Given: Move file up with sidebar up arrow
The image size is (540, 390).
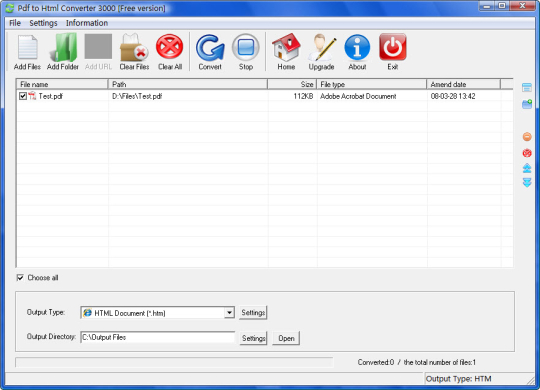Looking at the screenshot, I should (x=527, y=168).
